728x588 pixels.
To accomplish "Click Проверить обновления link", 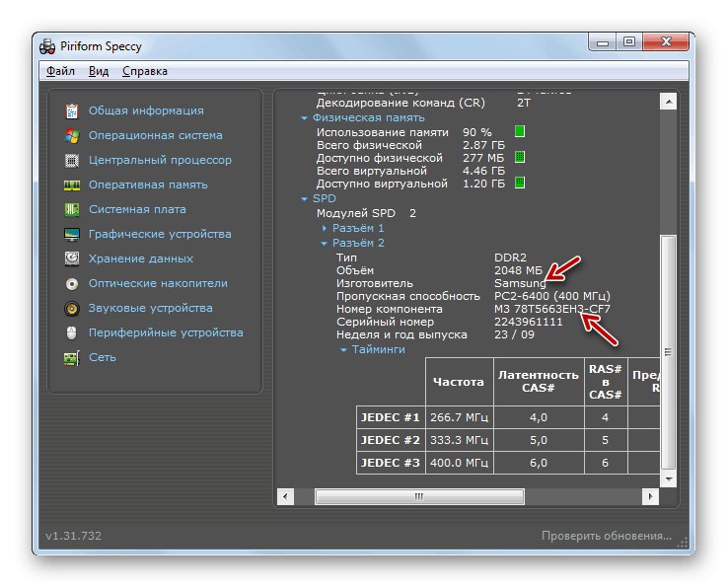I will coord(607,536).
